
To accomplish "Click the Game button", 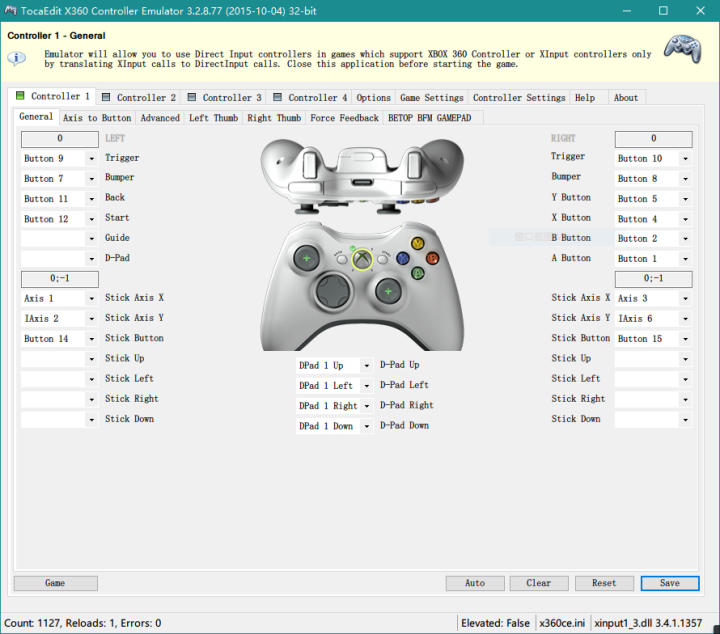I will (x=56, y=583).
